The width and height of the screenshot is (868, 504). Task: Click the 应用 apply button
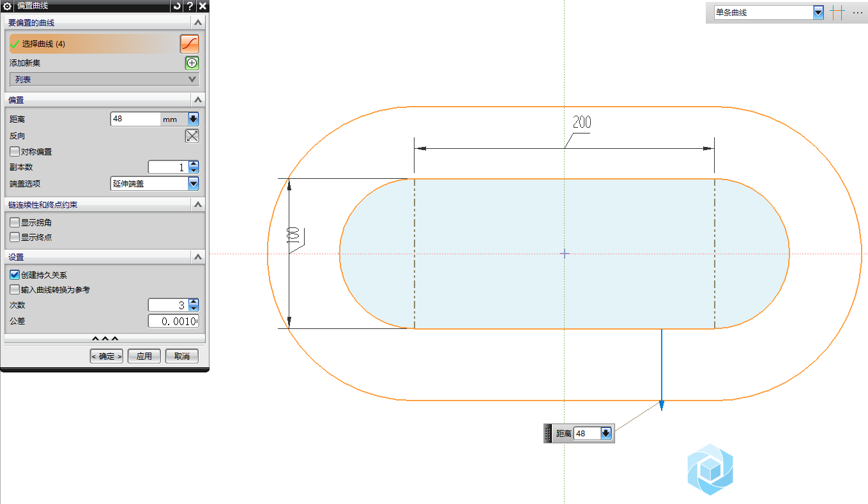tap(144, 356)
